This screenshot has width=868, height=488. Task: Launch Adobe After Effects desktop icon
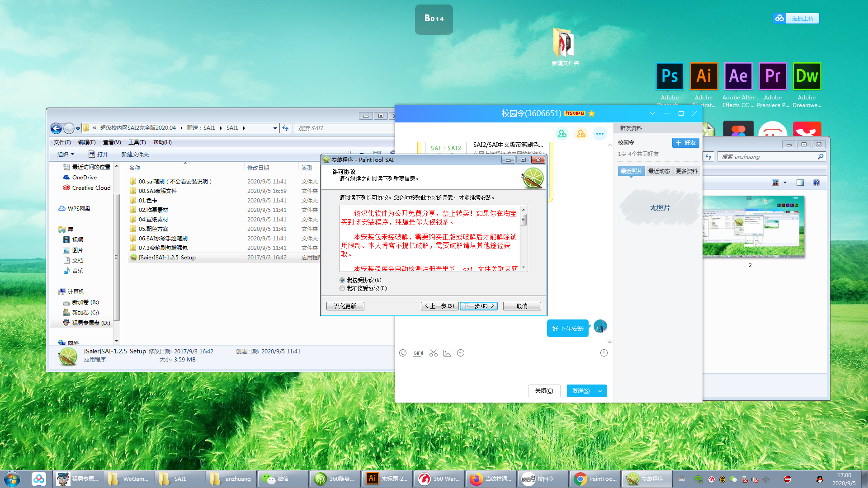pyautogui.click(x=738, y=76)
